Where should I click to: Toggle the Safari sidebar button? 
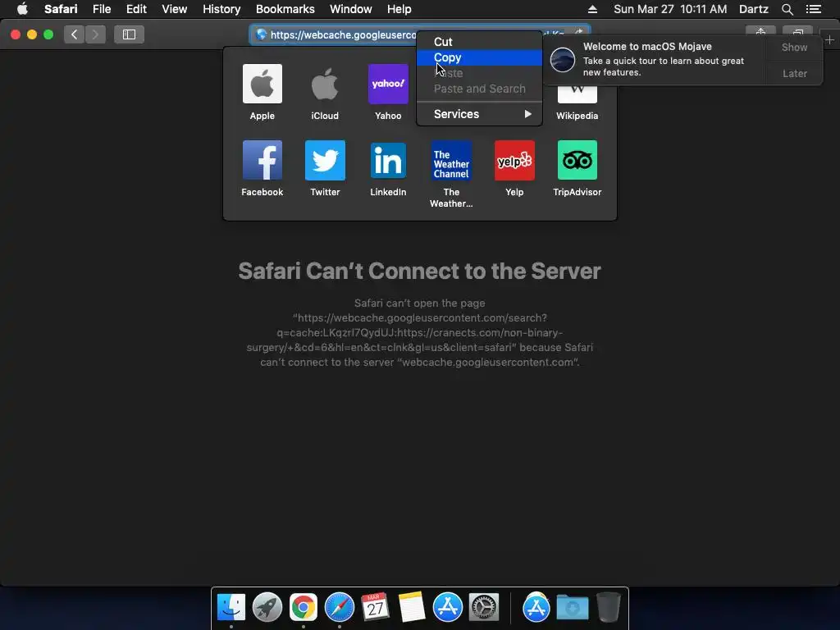tap(129, 34)
